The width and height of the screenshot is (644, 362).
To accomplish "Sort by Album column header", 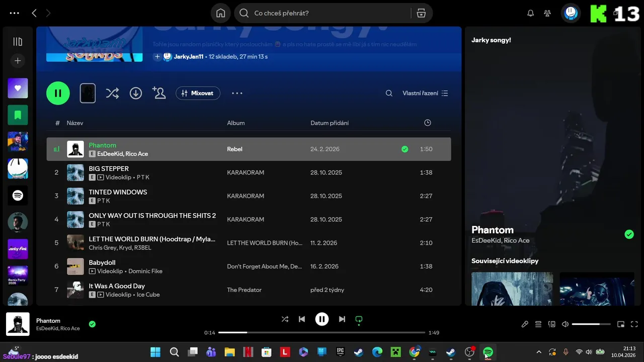I will click(x=235, y=123).
